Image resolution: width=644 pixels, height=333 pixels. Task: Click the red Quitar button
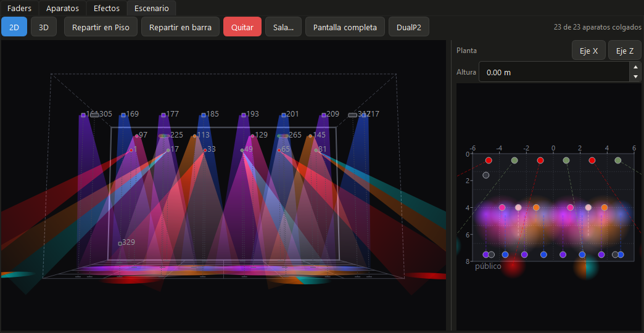[242, 27]
